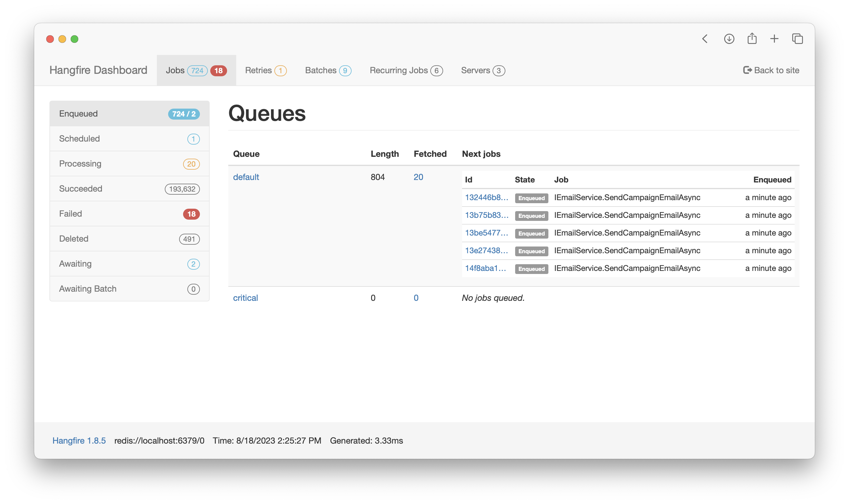
Task: Open a new tab with plus icon
Action: tap(774, 39)
